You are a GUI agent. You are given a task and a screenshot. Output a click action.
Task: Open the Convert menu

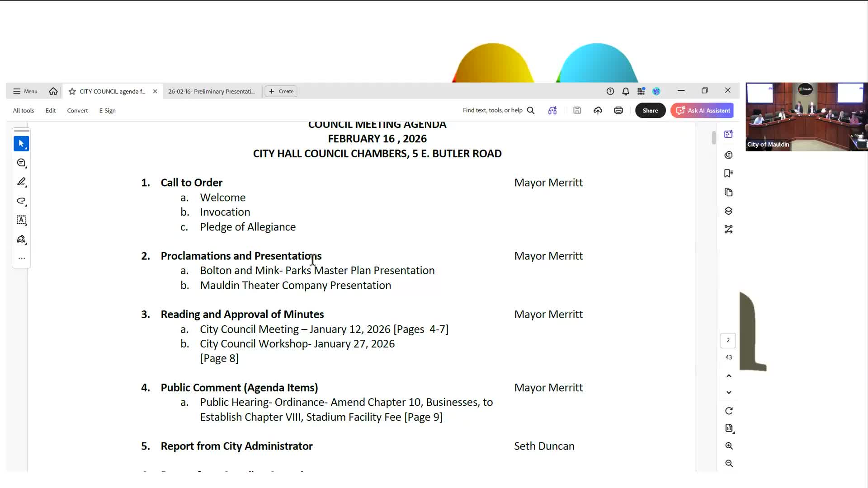click(x=77, y=111)
